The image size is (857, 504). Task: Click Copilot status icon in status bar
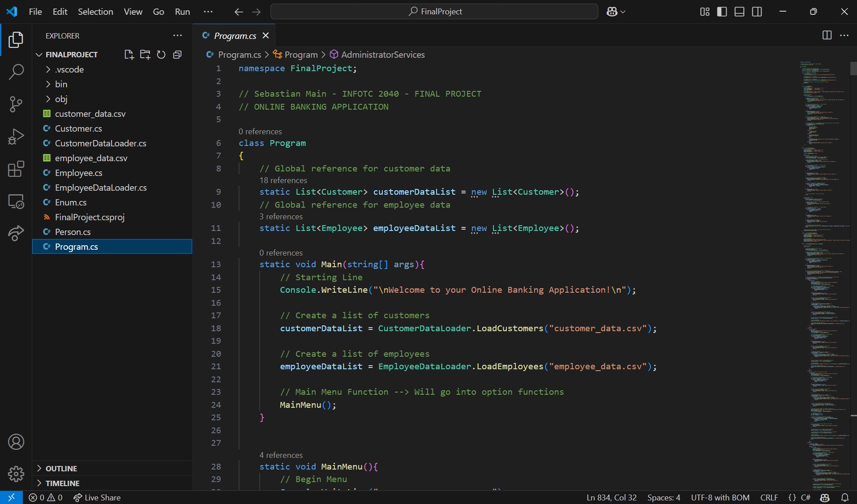[825, 497]
